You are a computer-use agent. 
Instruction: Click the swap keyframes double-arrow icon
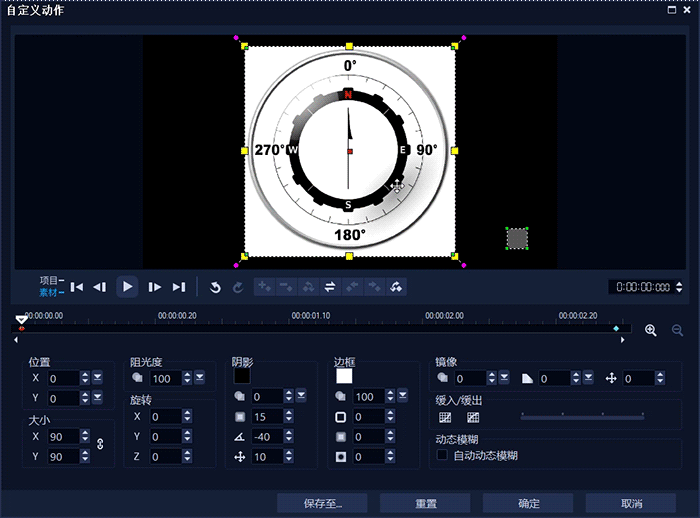[330, 287]
